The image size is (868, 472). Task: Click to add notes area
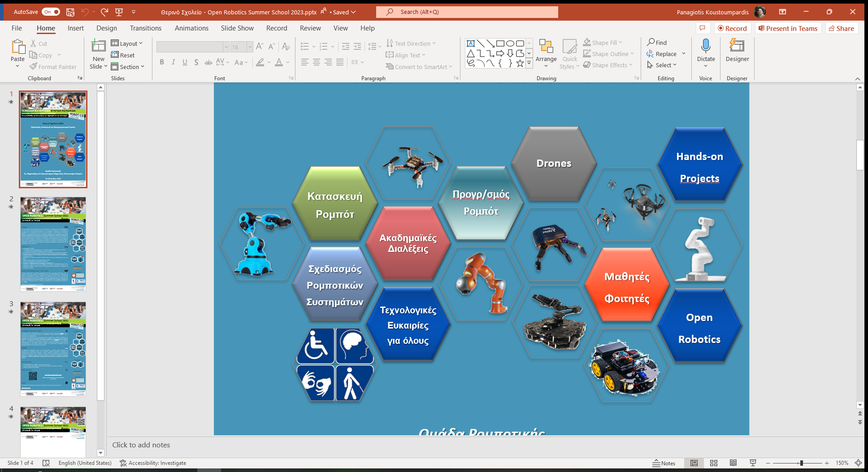(482, 445)
